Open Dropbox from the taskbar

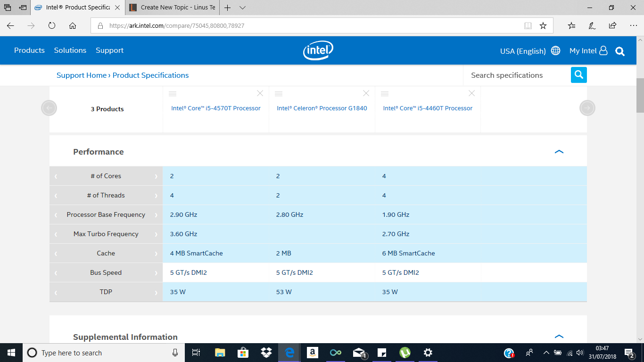pos(266,353)
